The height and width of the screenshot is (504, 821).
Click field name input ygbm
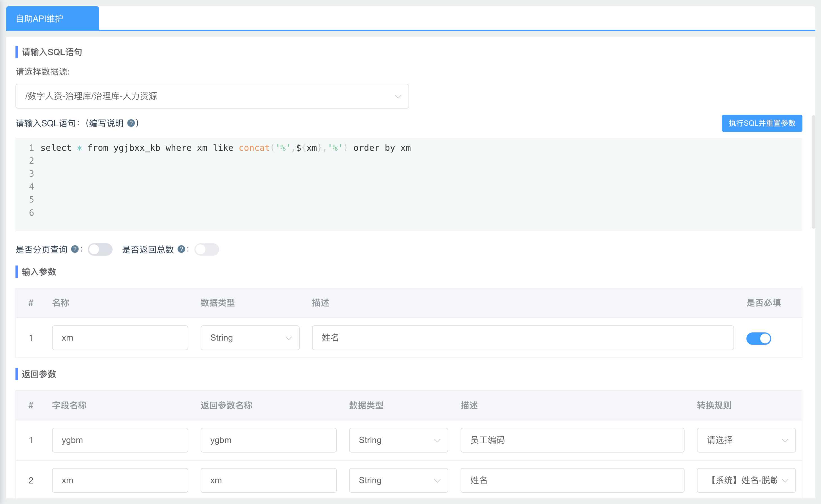pyautogui.click(x=120, y=440)
